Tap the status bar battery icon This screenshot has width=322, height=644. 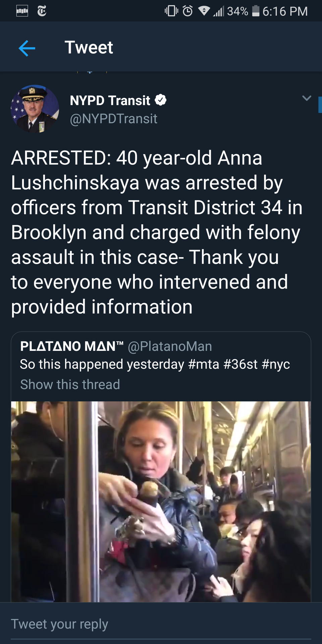coord(256,11)
